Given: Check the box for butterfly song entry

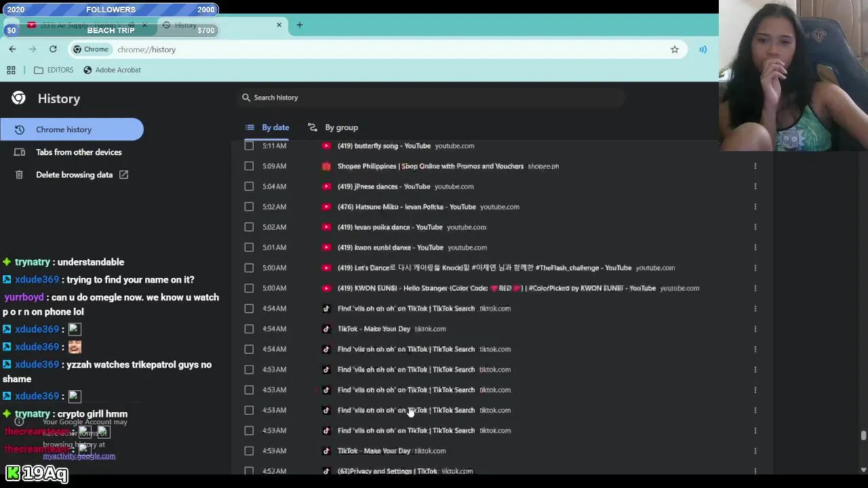Looking at the screenshot, I should click(x=249, y=146).
